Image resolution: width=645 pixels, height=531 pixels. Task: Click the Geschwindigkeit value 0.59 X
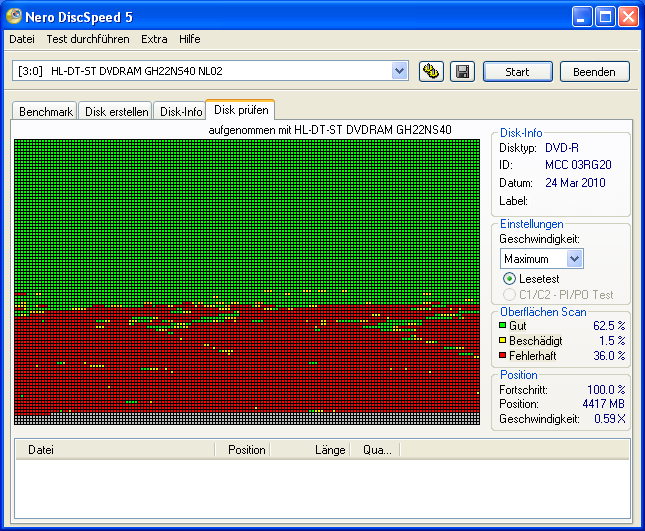[x=610, y=419]
